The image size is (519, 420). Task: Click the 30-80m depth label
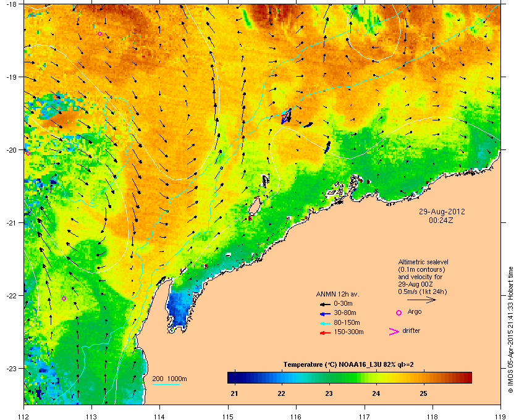click(x=345, y=313)
